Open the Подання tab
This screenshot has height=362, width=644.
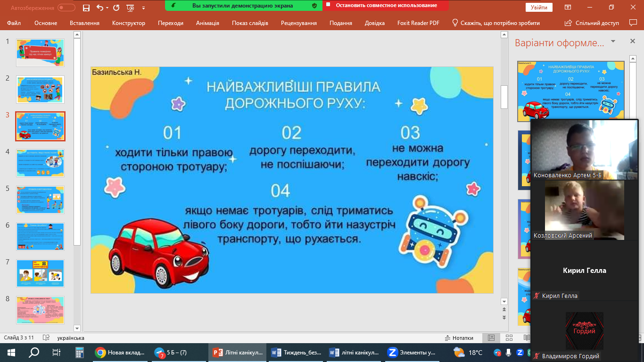pyautogui.click(x=341, y=23)
